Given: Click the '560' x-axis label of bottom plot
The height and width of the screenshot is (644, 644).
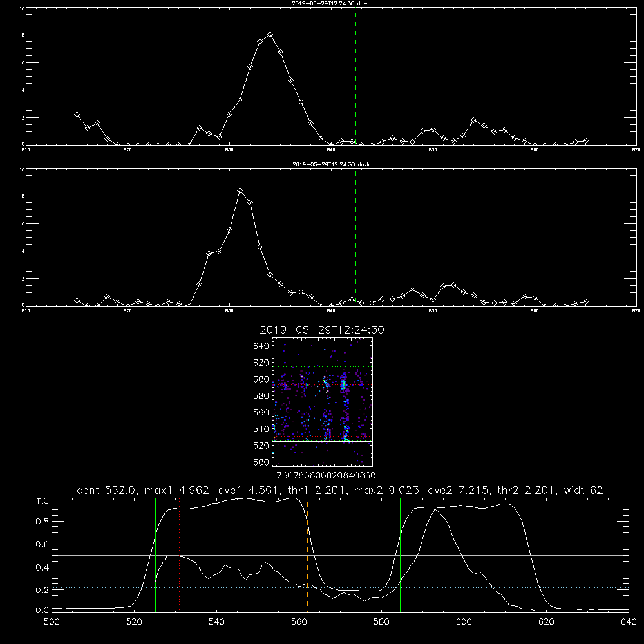Looking at the screenshot, I should [x=299, y=622].
